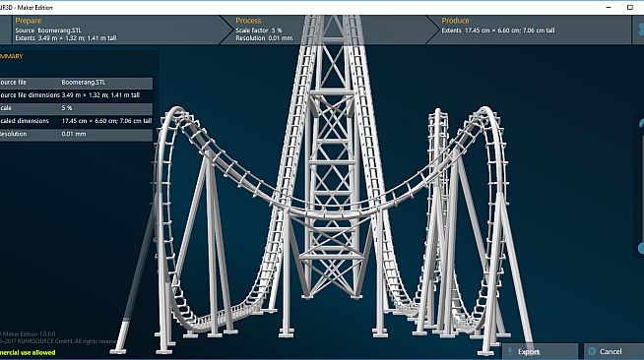Click the Cancel circle-x icon
This screenshot has width=644, height=360.
point(592,351)
